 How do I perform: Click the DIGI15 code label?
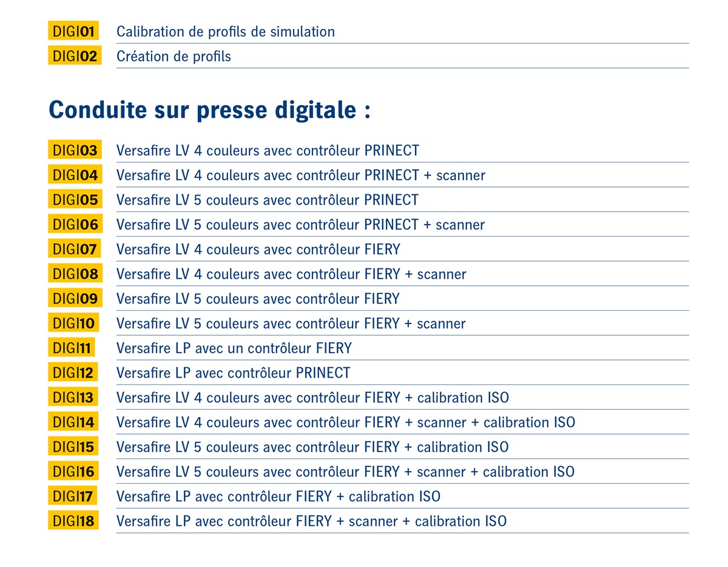click(x=73, y=447)
